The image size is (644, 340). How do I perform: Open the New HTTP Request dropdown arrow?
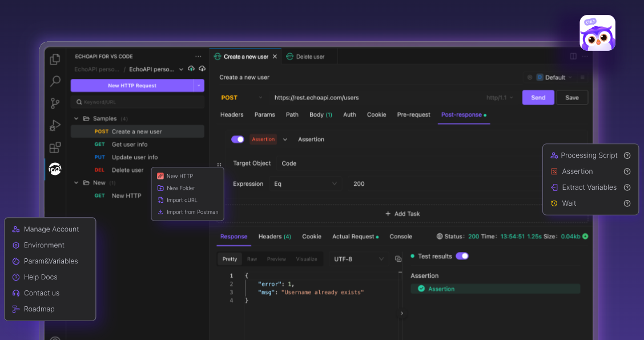pyautogui.click(x=199, y=86)
